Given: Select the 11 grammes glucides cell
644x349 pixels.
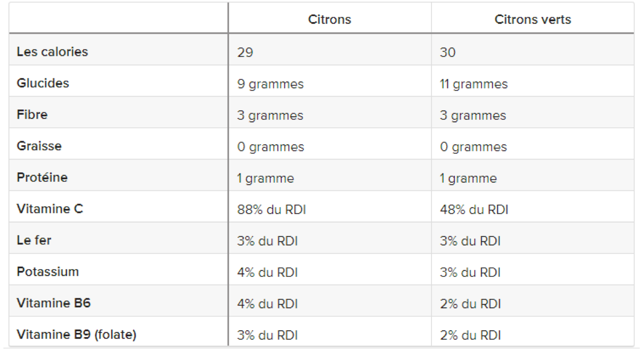Looking at the screenshot, I should click(x=474, y=84).
